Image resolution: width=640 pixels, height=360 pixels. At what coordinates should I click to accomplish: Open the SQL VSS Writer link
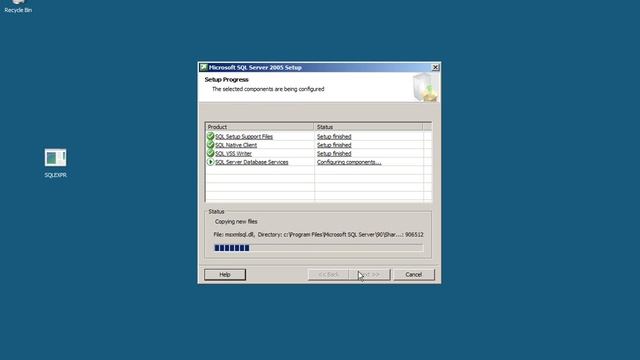(233, 154)
